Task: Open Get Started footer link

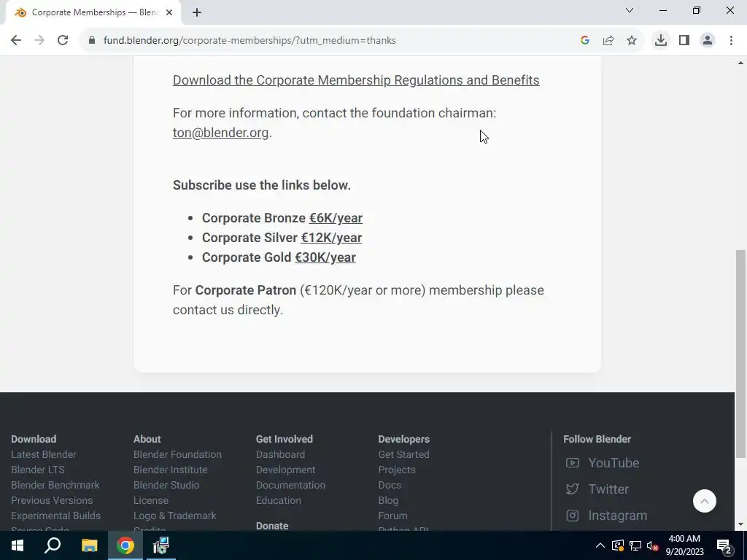Action: click(403, 454)
